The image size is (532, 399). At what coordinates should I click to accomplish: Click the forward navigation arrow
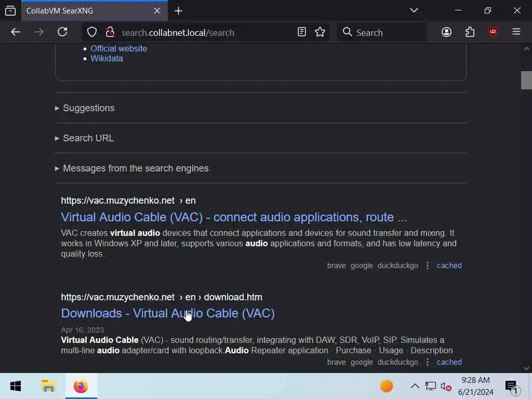(x=39, y=32)
